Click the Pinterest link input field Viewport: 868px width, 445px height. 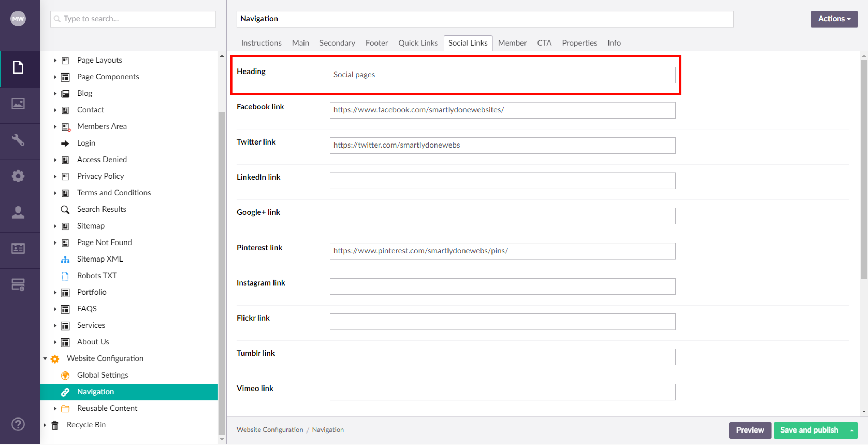(x=502, y=251)
